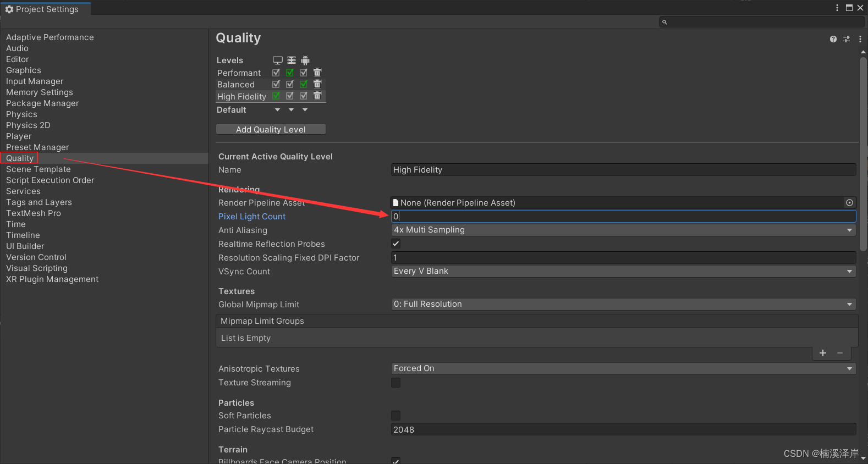Image resolution: width=868 pixels, height=464 pixels.
Task: Toggle High Fidelity for Android platform
Action: (304, 96)
